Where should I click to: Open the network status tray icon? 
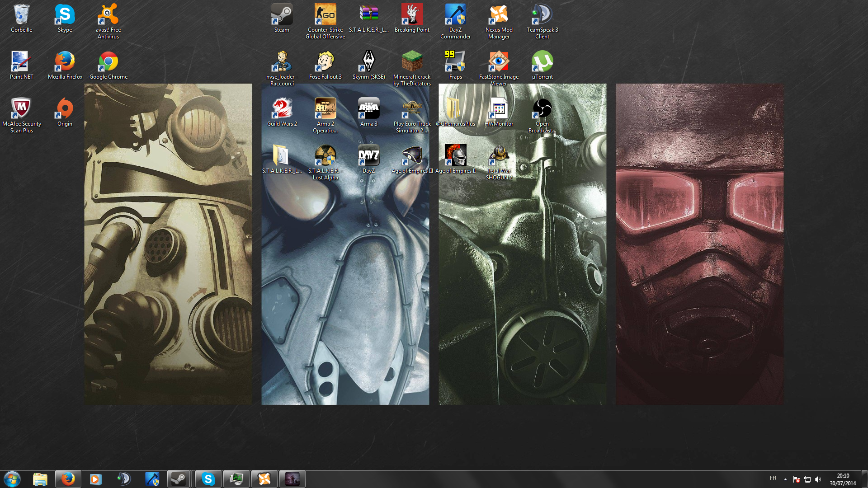[x=807, y=479]
